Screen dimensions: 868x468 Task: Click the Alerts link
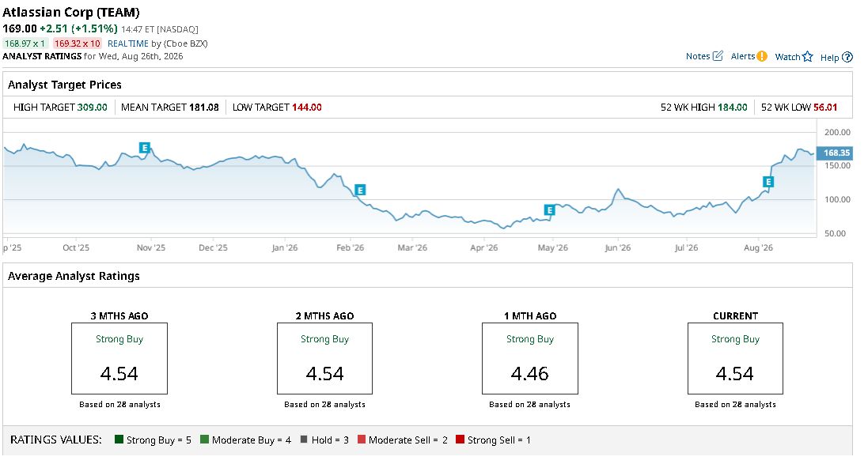pos(742,56)
